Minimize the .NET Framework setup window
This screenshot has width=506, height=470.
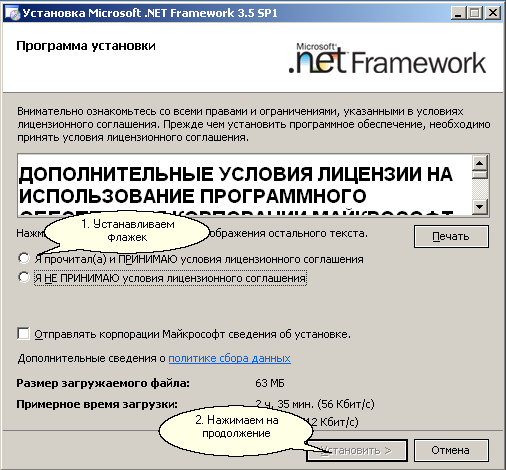pyautogui.click(x=459, y=13)
